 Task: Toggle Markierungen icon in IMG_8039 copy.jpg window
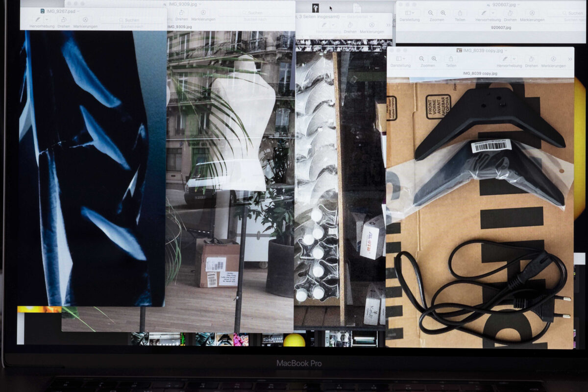click(553, 59)
